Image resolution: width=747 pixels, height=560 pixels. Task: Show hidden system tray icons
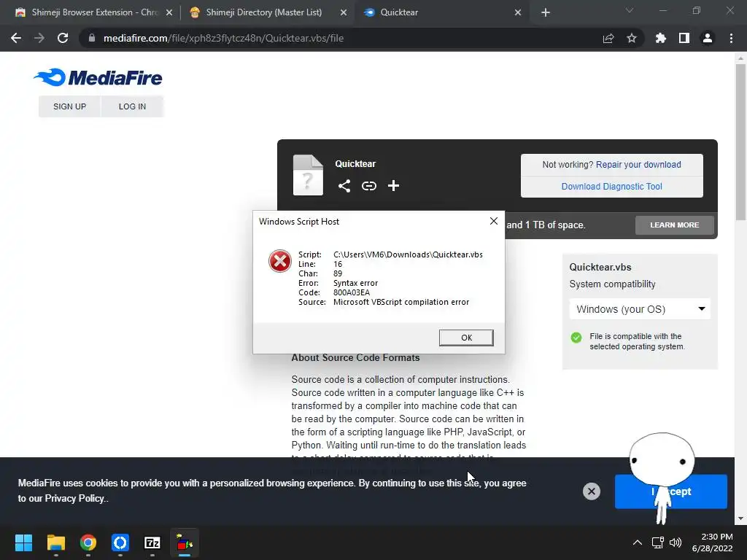[637, 542]
